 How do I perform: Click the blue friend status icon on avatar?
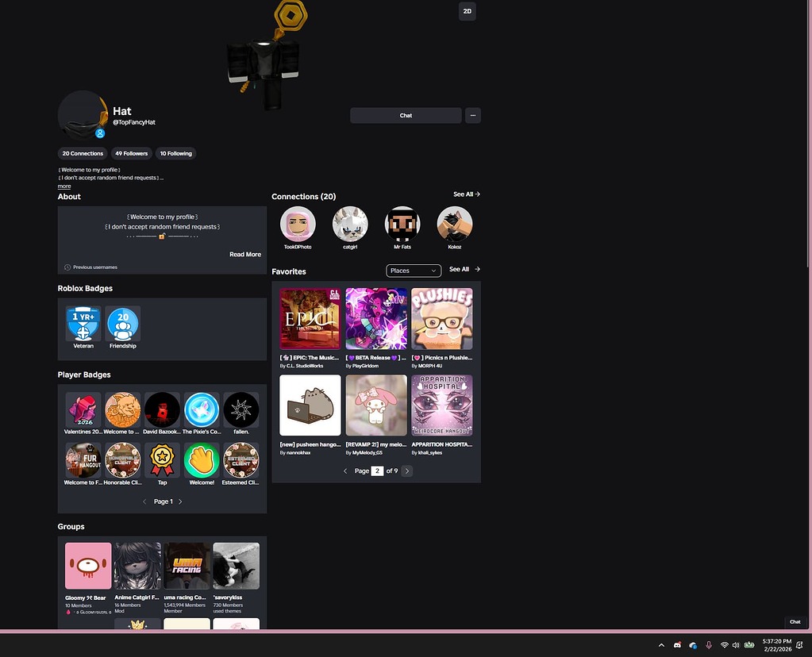click(100, 133)
